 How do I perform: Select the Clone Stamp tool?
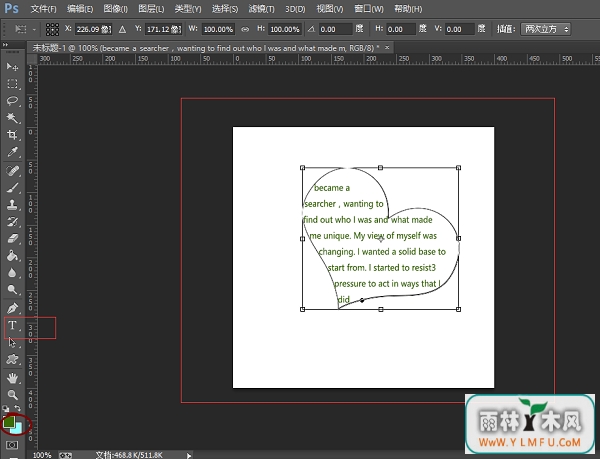tap(12, 205)
